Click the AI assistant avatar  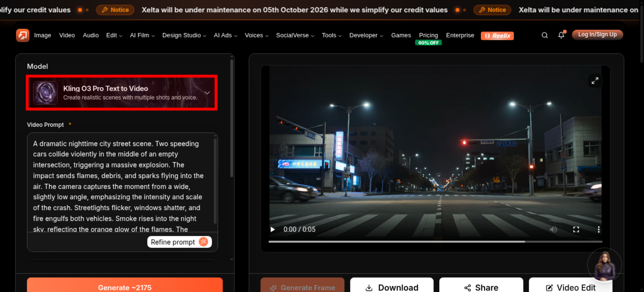pos(604,265)
